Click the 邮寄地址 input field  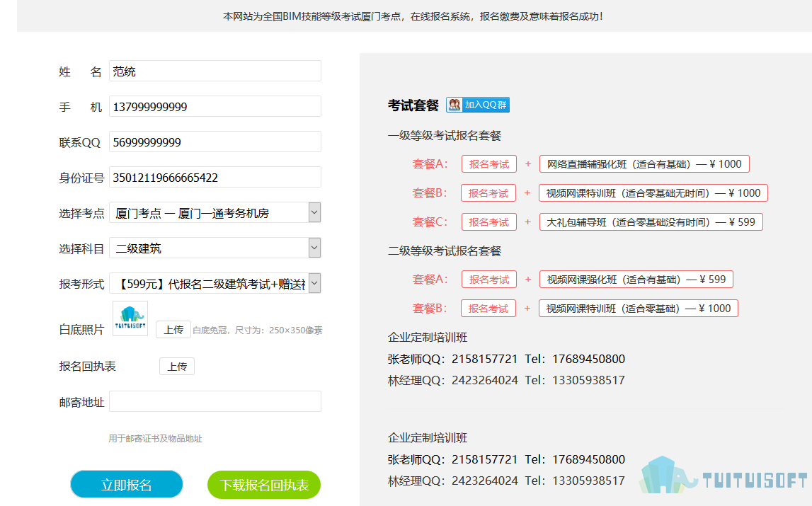coord(215,401)
